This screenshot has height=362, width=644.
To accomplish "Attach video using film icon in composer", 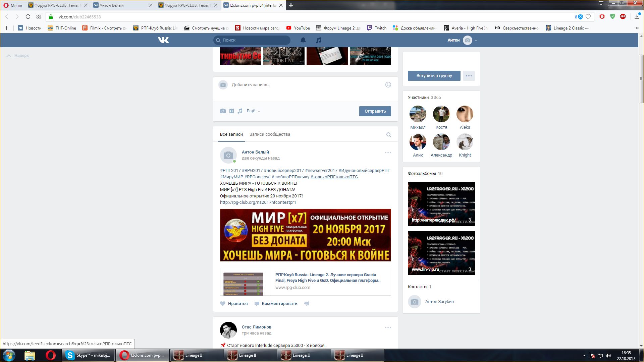I will pyautogui.click(x=231, y=111).
